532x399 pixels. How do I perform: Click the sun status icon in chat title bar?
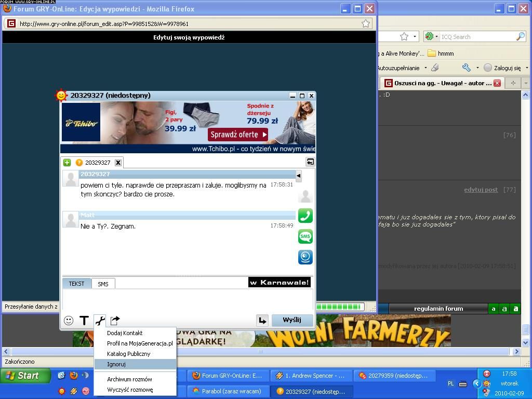(61, 96)
